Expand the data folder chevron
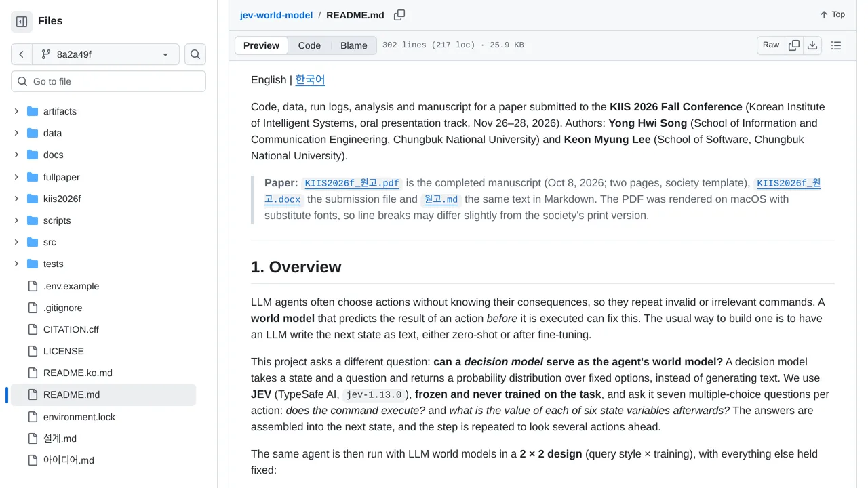Image resolution: width=868 pixels, height=488 pixels. (x=16, y=133)
